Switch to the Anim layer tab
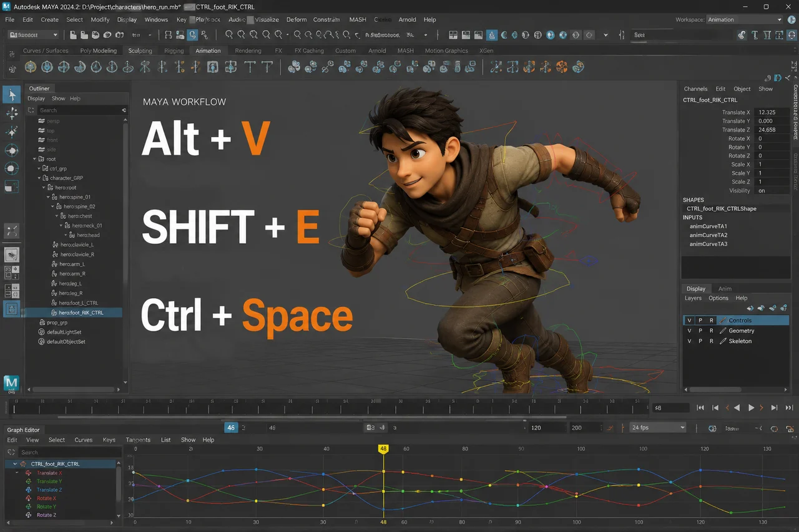The height and width of the screenshot is (532, 799). tap(725, 289)
